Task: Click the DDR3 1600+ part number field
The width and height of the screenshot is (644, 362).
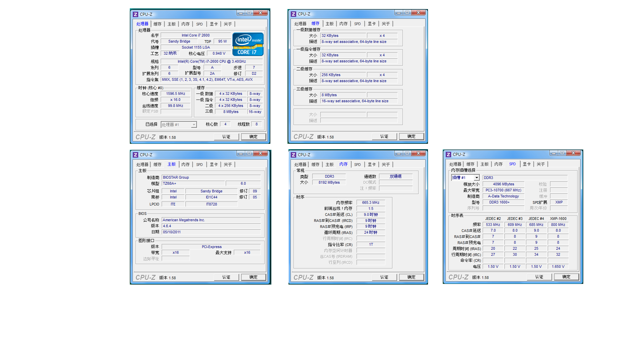Action: pos(503,202)
